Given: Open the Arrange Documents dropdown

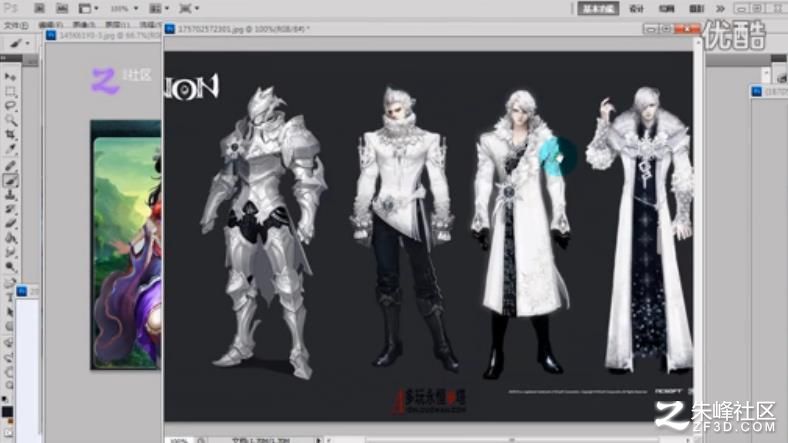Looking at the screenshot, I should pyautogui.click(x=159, y=9).
